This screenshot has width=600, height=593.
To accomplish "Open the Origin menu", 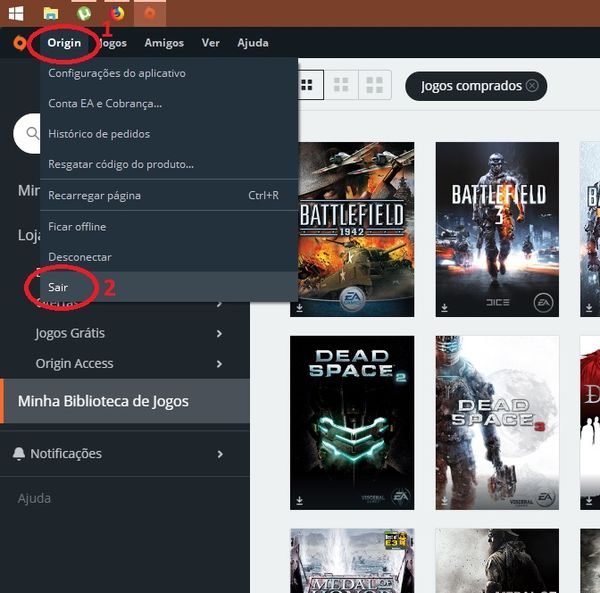I will coord(64,43).
